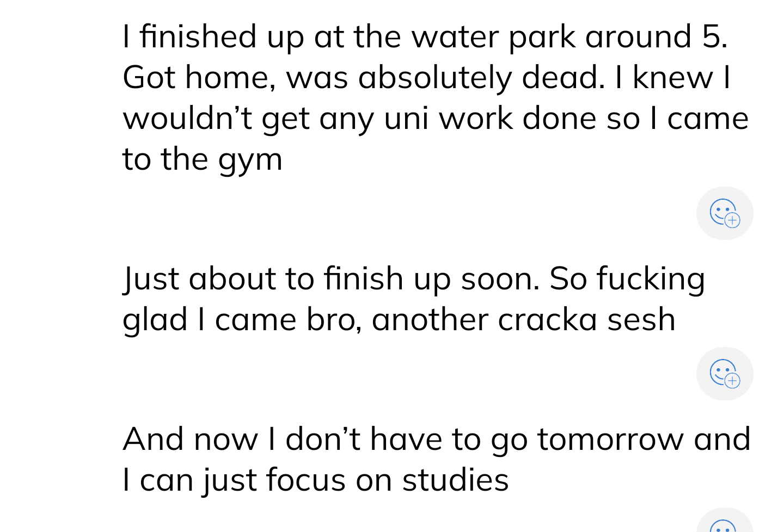The height and width of the screenshot is (532, 784).
Task: Add reaction to the water park message
Action: coord(724,213)
